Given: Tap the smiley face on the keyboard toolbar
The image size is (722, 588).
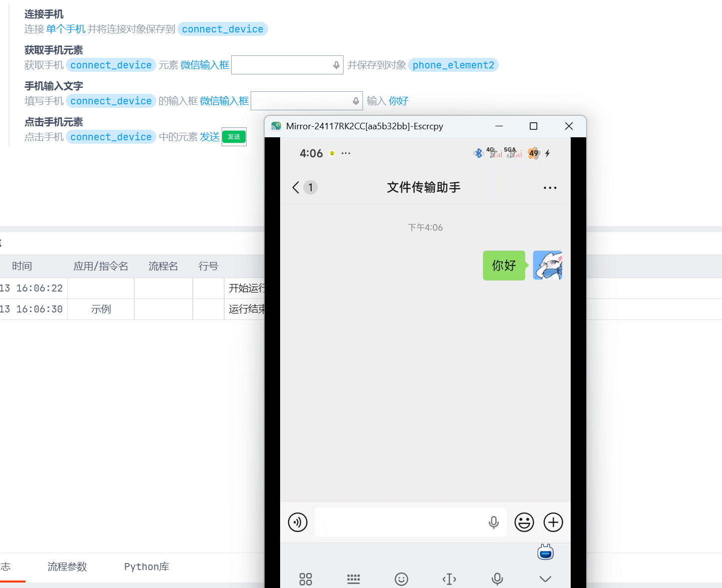Looking at the screenshot, I should (x=401, y=579).
